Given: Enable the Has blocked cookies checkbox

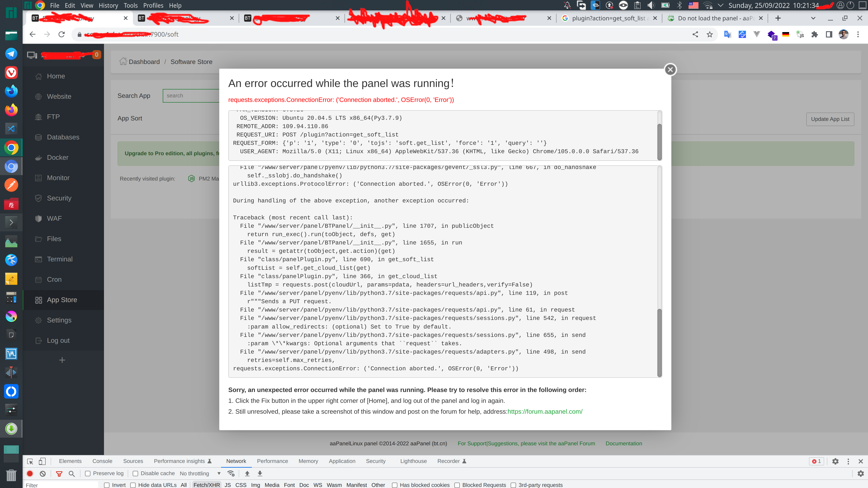Looking at the screenshot, I should coord(395,485).
